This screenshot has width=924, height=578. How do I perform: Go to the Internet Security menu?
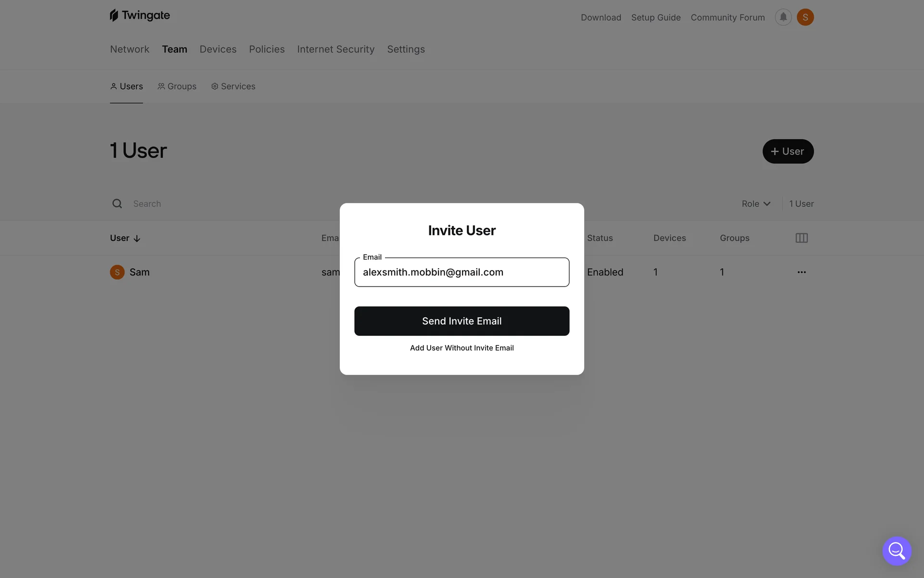tap(335, 49)
